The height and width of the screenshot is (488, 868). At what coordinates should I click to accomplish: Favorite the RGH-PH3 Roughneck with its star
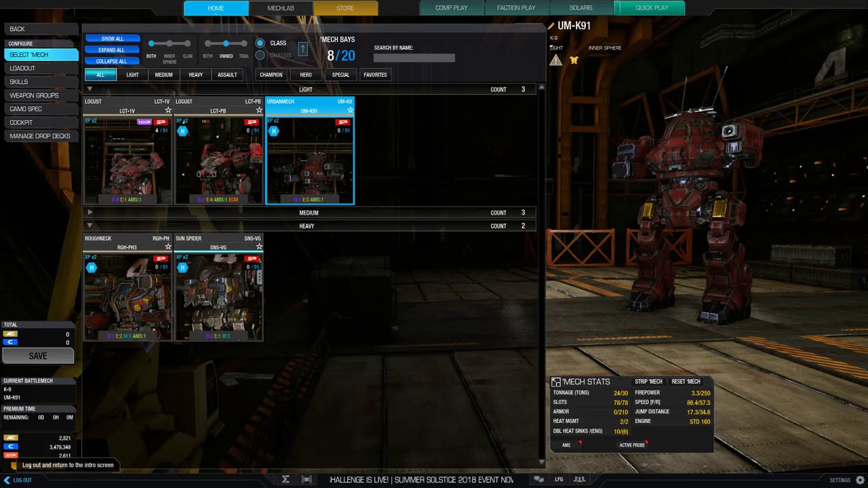tap(168, 247)
